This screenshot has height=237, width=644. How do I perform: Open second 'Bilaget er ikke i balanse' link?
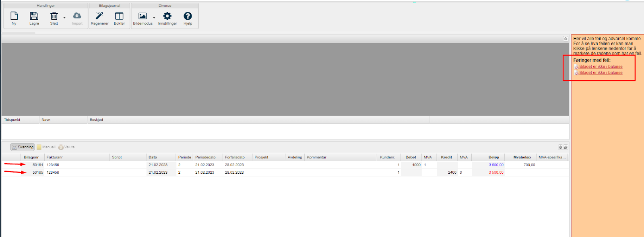pos(601,73)
